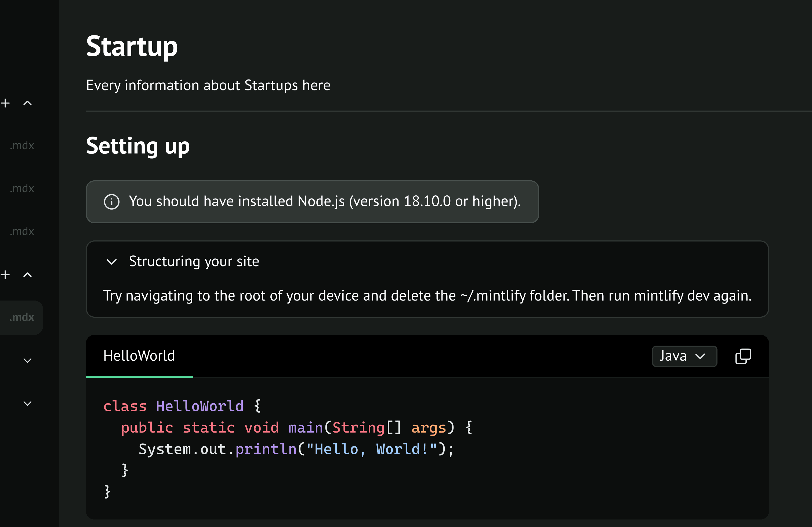Open the second .mdx file in sidebar

(x=22, y=189)
